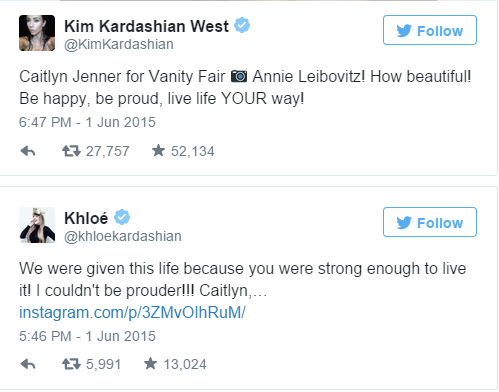499x392 pixels.
Task: Favorite Kim Kardashian's tweet with star icon
Action: click(158, 151)
